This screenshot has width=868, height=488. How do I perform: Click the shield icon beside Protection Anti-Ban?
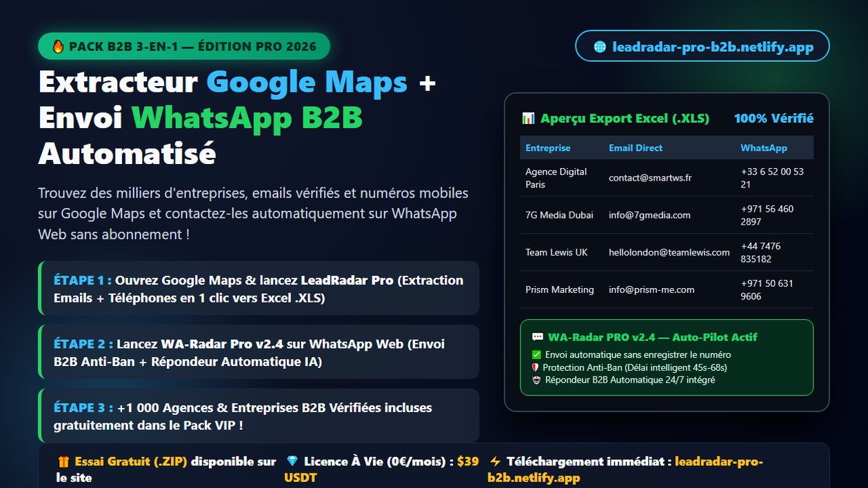click(536, 367)
